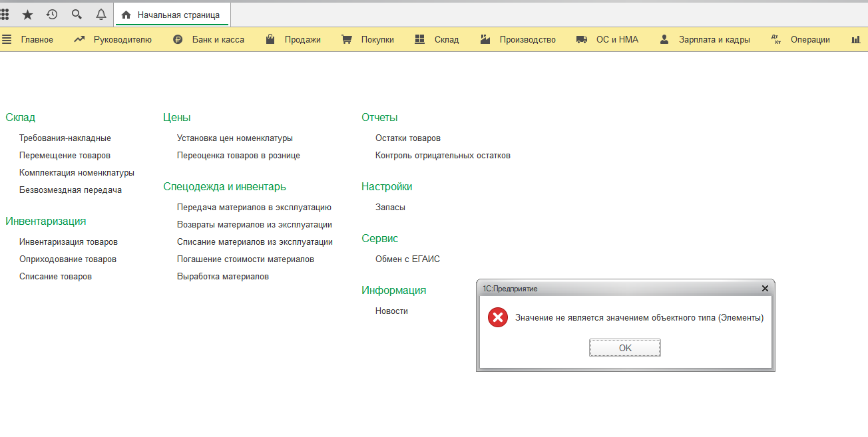
Task: Click the red error icon in dialog
Action: pos(497,318)
